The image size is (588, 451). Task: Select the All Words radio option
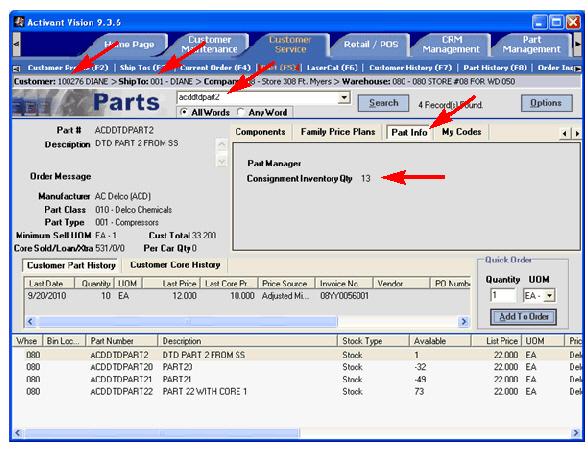coord(183,112)
